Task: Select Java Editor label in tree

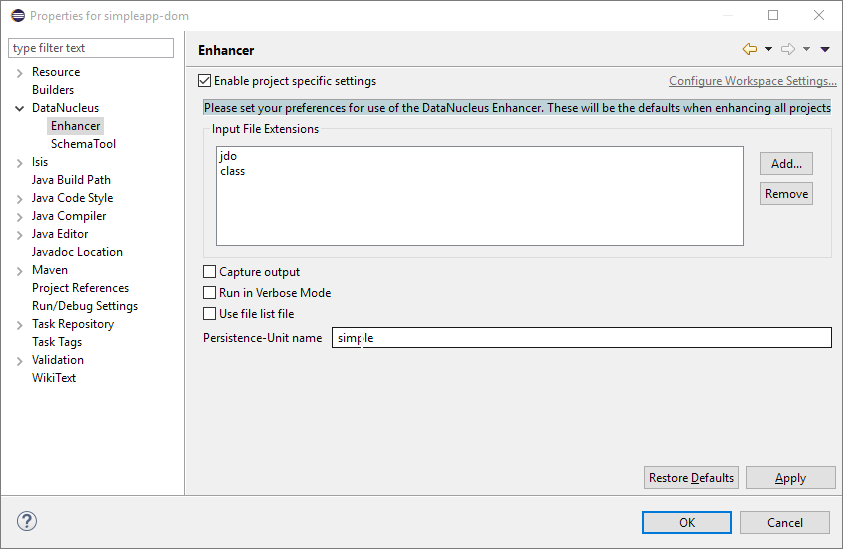Action: [60, 234]
